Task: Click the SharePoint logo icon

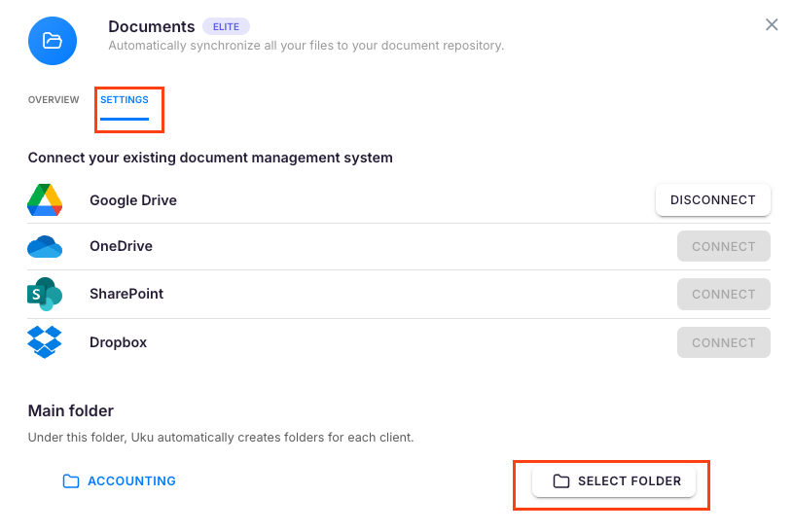Action: point(45,294)
